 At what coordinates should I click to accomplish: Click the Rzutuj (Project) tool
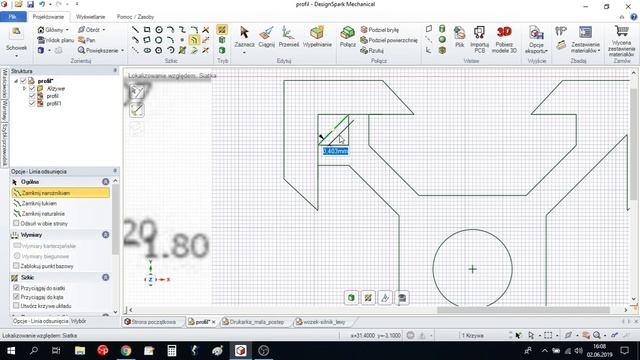372,50
